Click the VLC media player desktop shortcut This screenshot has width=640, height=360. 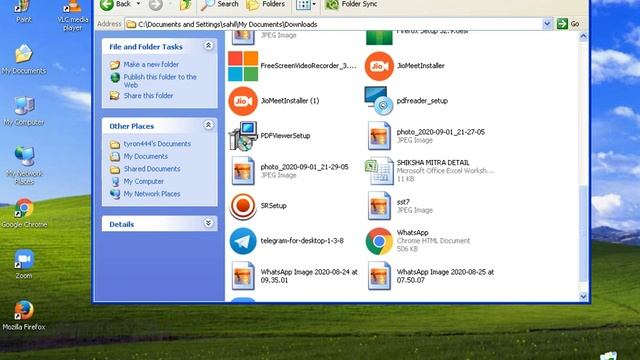72,16
